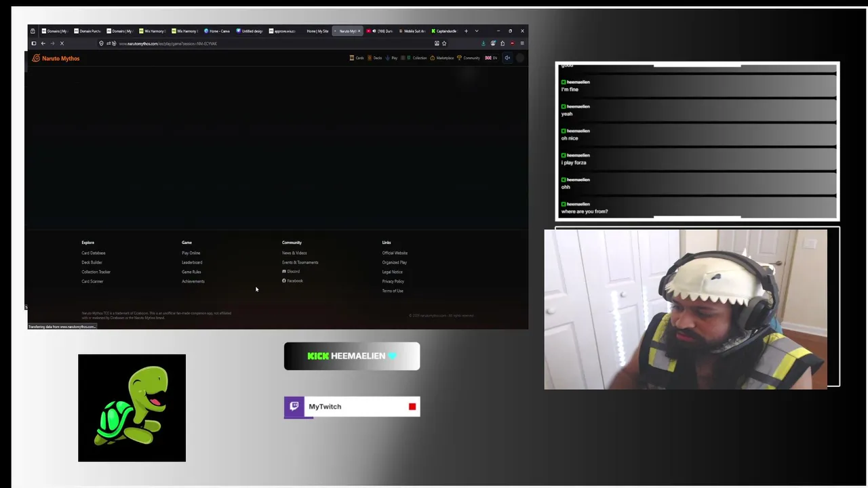Switch to the Domain Purchase tab
The width and height of the screenshot is (868, 488).
pos(87,31)
